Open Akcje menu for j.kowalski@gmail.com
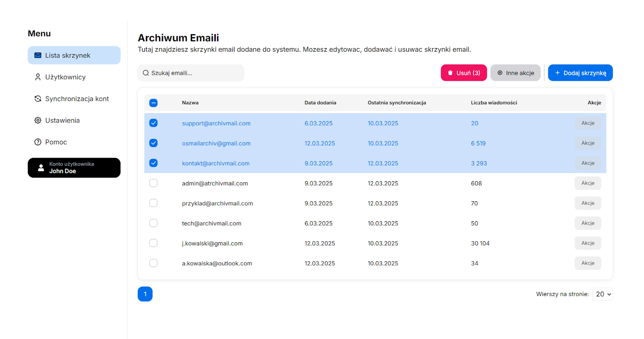Image resolution: width=644 pixels, height=339 pixels. (588, 243)
